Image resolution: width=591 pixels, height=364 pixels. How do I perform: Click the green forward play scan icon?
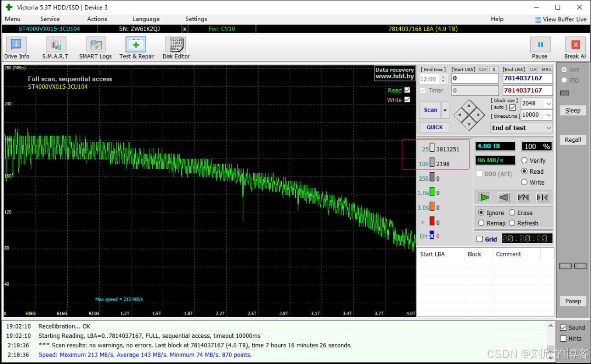(484, 197)
